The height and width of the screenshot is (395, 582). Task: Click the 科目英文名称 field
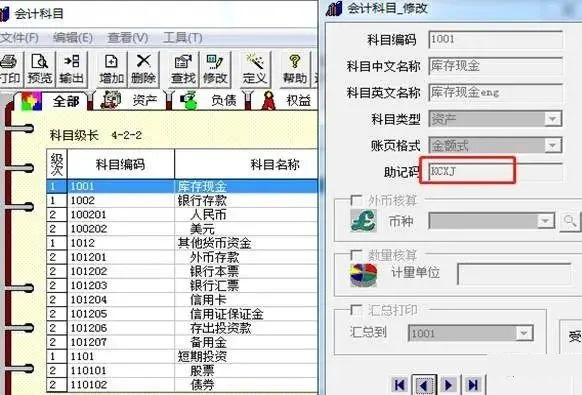[x=496, y=92]
